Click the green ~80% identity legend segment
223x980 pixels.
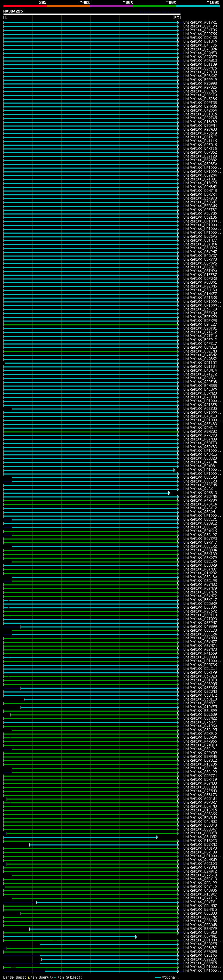point(155,6)
